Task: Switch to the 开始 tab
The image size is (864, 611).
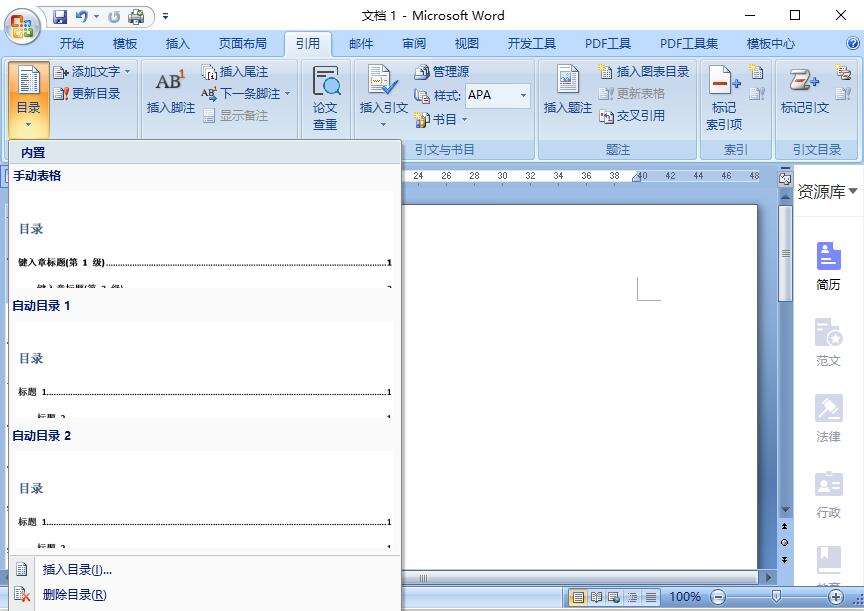Action: tap(72, 44)
